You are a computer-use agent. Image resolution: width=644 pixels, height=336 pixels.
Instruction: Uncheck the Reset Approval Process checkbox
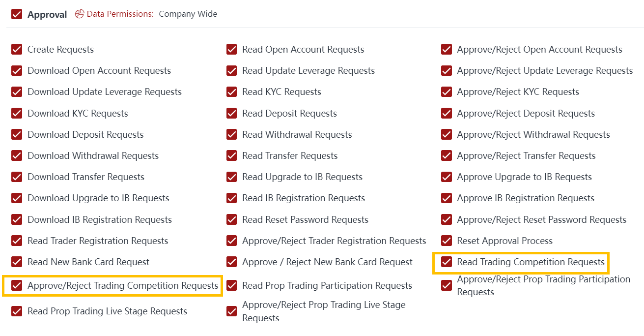tap(447, 241)
